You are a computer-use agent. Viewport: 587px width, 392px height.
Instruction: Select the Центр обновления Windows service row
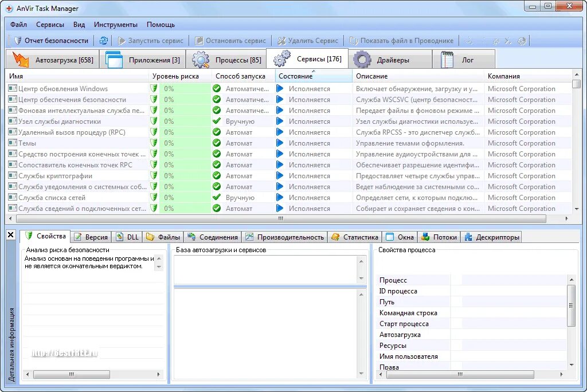point(289,89)
